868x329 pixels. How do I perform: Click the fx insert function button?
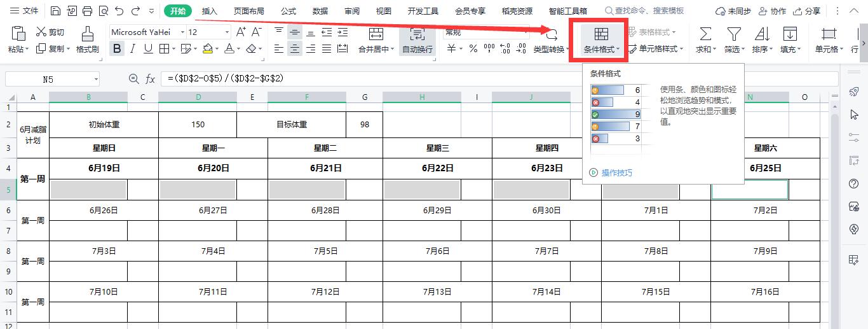[x=151, y=79]
